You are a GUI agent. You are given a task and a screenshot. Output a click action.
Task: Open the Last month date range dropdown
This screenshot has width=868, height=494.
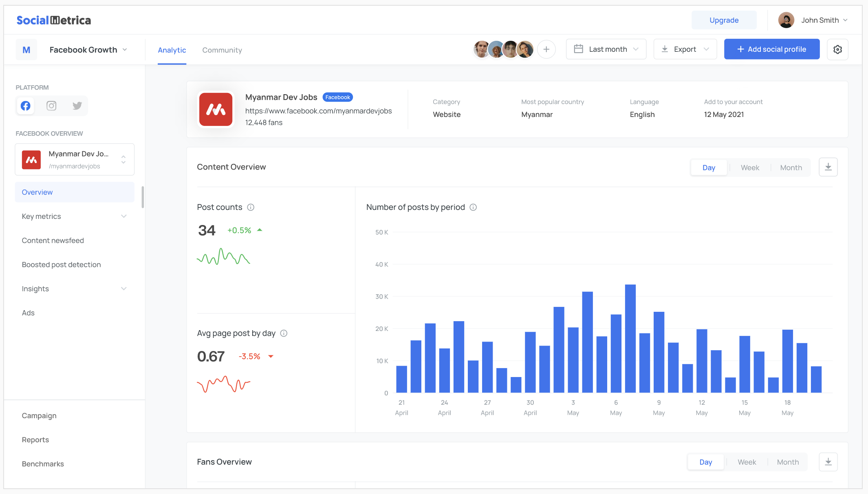click(606, 49)
